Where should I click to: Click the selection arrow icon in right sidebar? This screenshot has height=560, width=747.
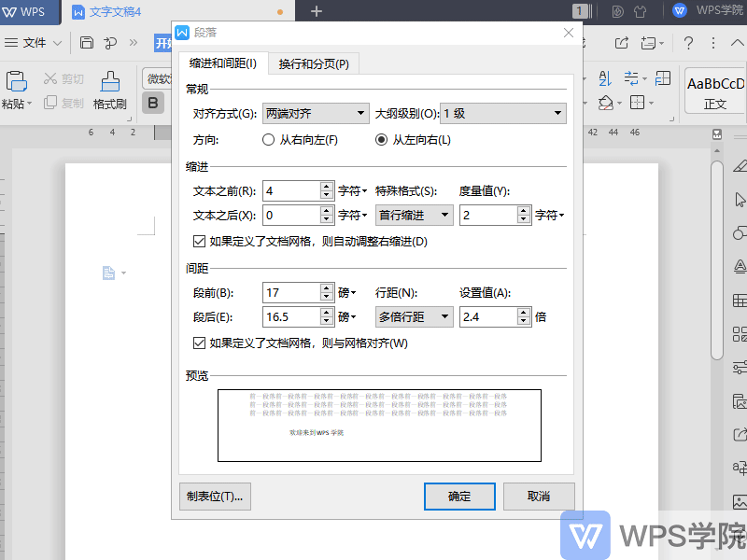click(740, 200)
